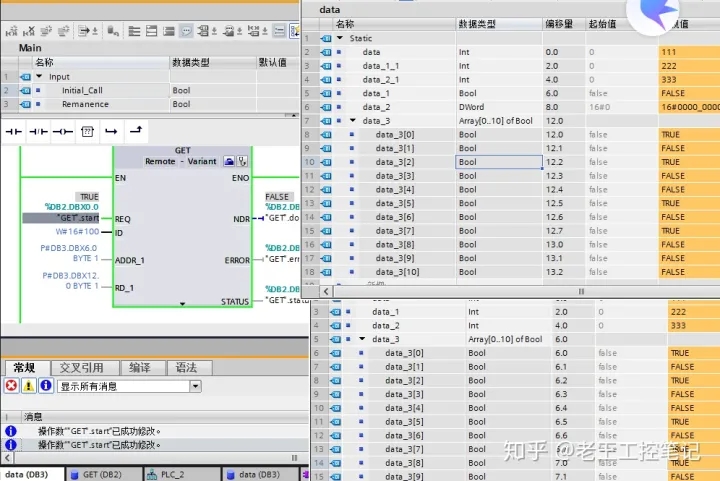
Task: Insert an empty box instruction
Action: pyautogui.click(x=87, y=131)
